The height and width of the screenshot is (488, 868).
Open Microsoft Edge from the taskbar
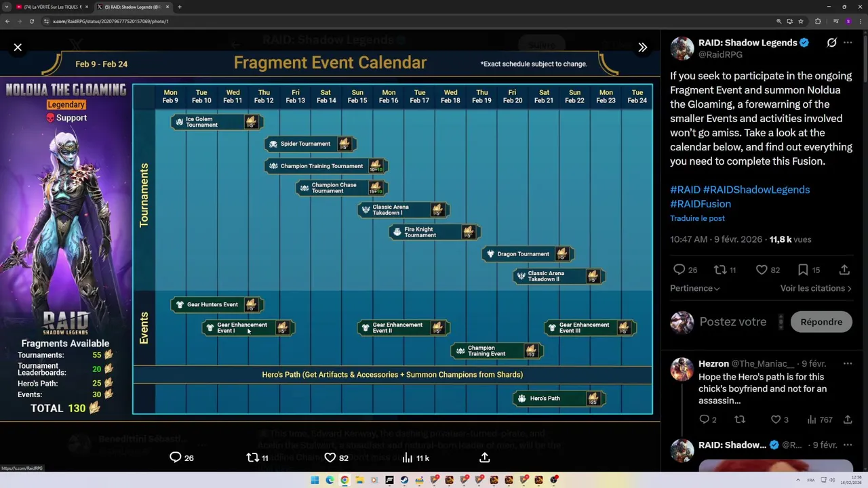[x=330, y=480]
